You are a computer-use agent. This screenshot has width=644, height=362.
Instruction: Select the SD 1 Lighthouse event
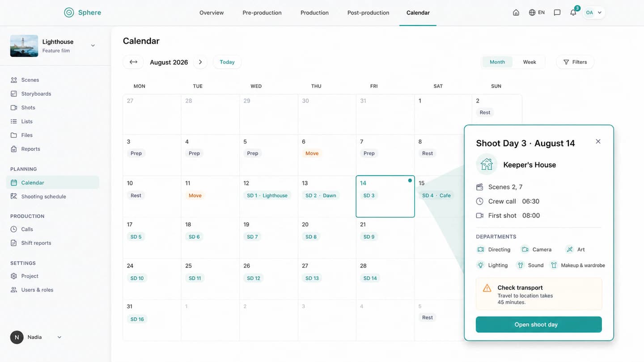[267, 195]
